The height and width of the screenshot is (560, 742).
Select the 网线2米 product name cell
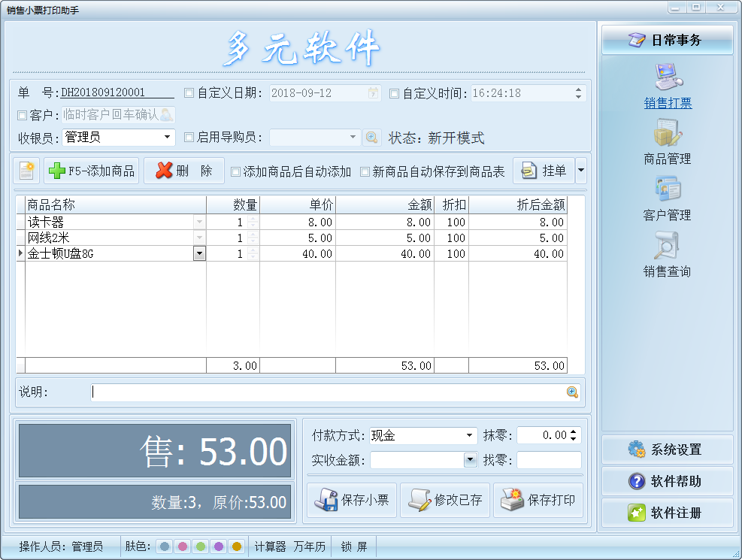pos(110,238)
